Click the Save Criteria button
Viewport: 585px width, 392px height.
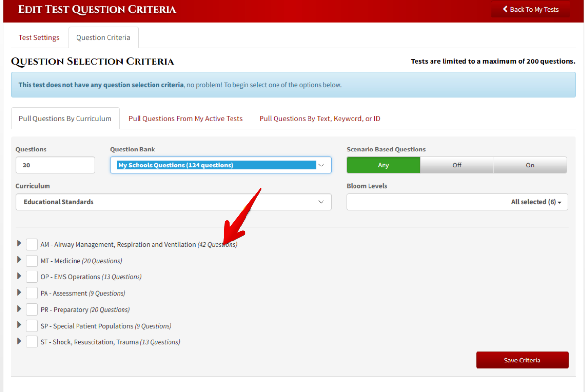(522, 360)
